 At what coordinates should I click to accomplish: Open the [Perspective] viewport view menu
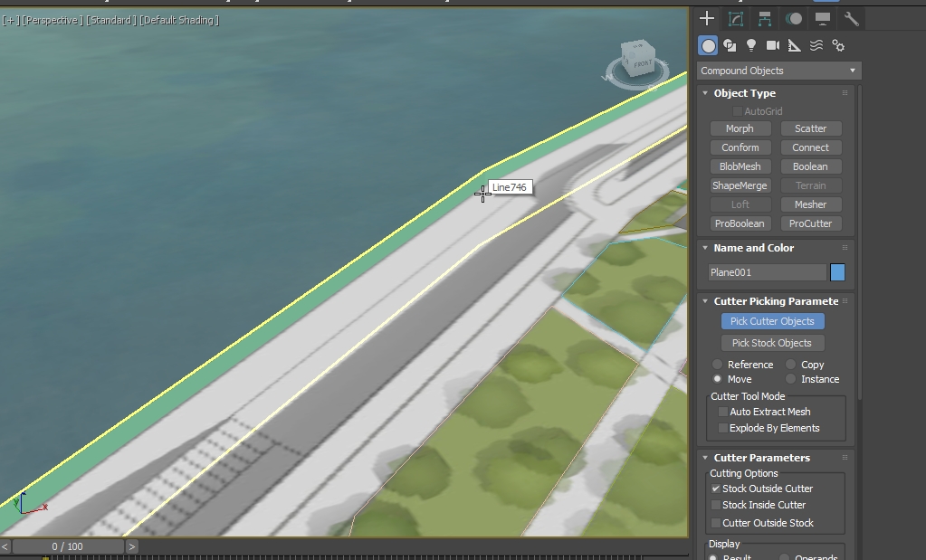(x=52, y=20)
